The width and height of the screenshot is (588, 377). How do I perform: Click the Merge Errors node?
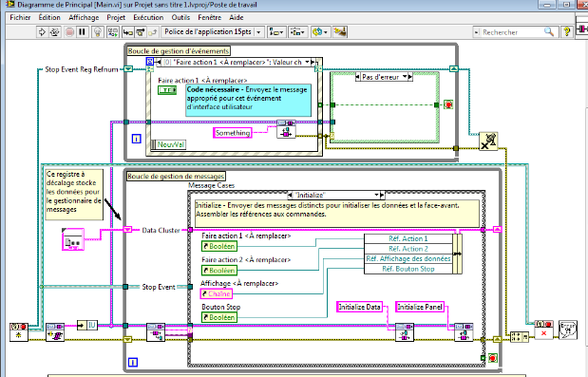[x=520, y=337]
